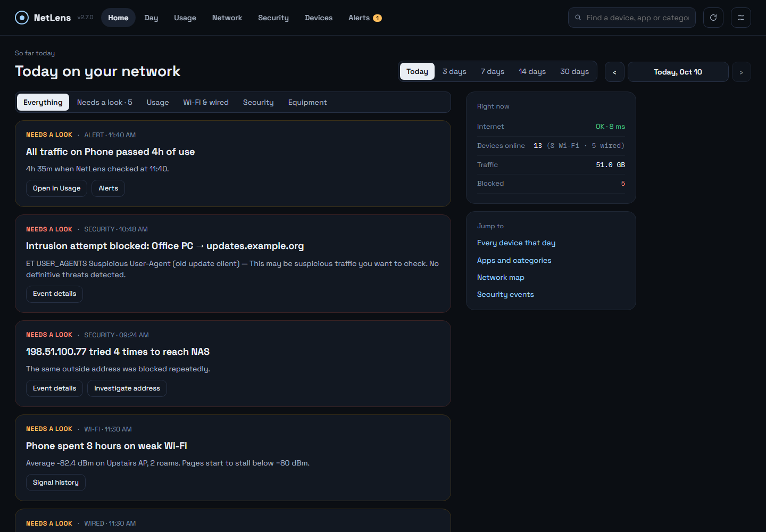
Task: Switch to Usage in top navigation
Action: [x=185, y=18]
